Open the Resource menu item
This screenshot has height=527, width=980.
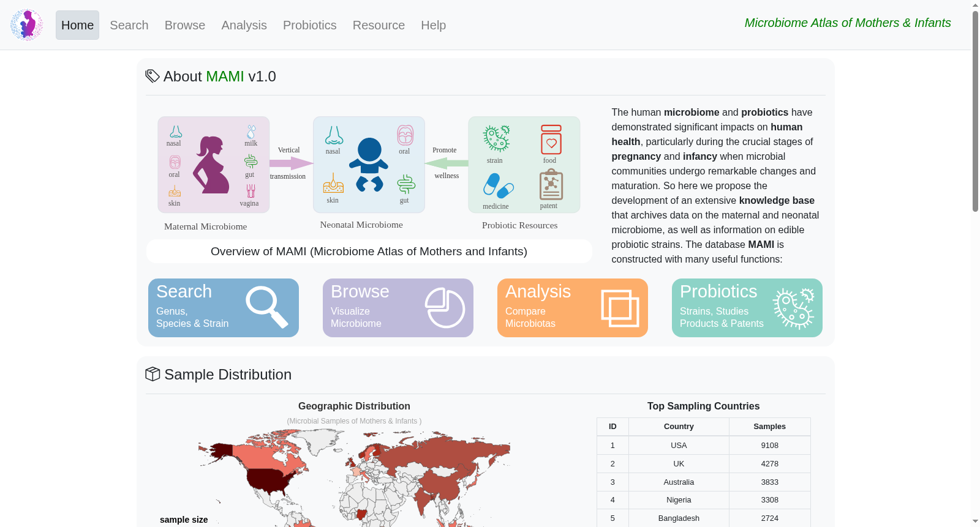tap(379, 25)
